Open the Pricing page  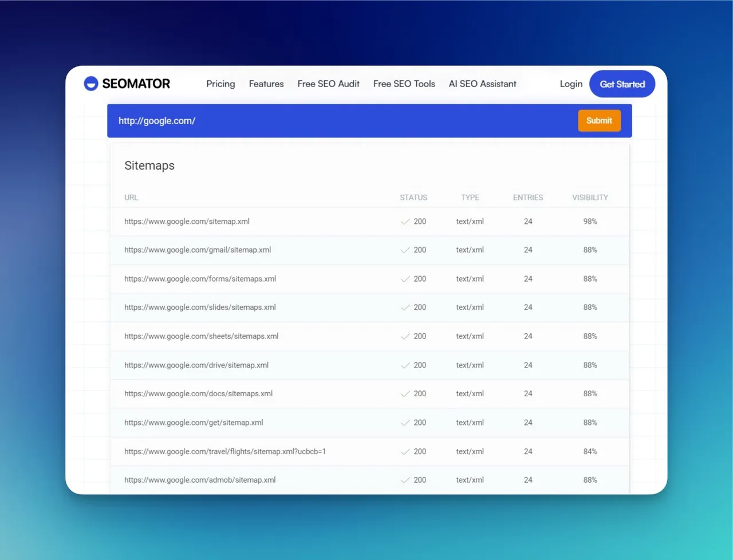coord(220,84)
